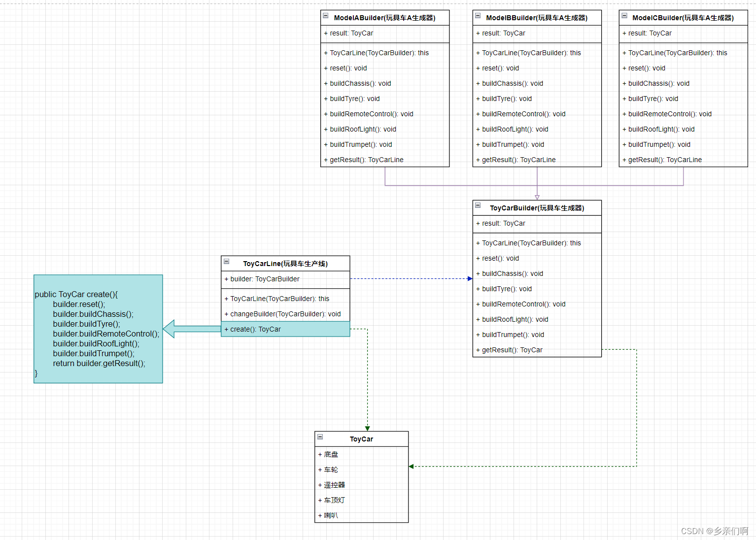756x540 pixels.
Task: Select getResult(): ToyCarLine in ModelABuilder
Action: (x=385, y=160)
